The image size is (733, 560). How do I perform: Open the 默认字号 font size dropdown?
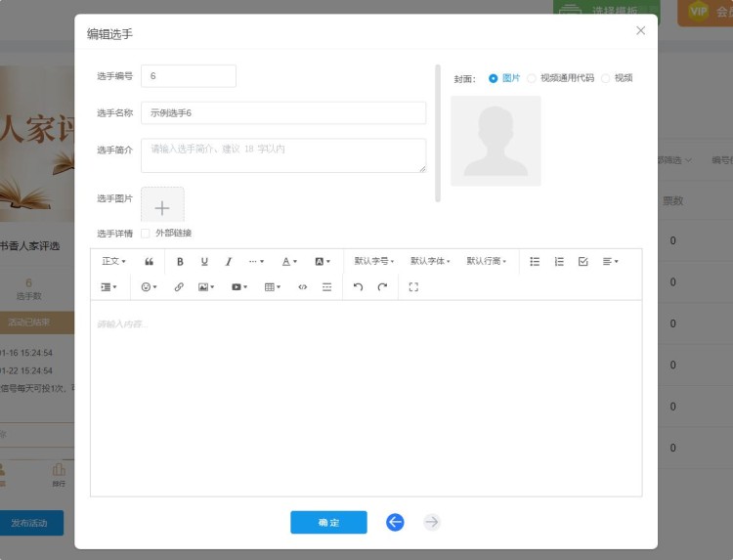point(374,262)
